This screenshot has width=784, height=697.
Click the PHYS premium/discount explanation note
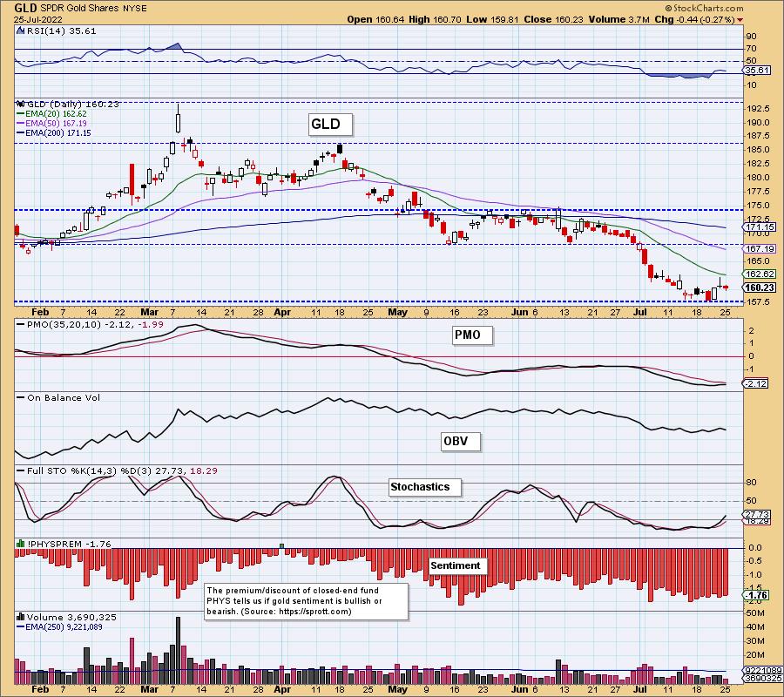306,601
